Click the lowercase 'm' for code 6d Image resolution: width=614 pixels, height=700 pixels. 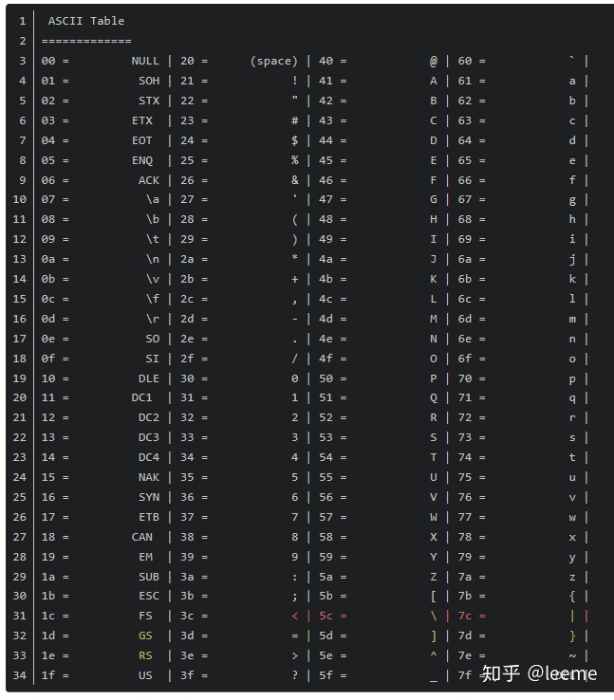point(572,320)
